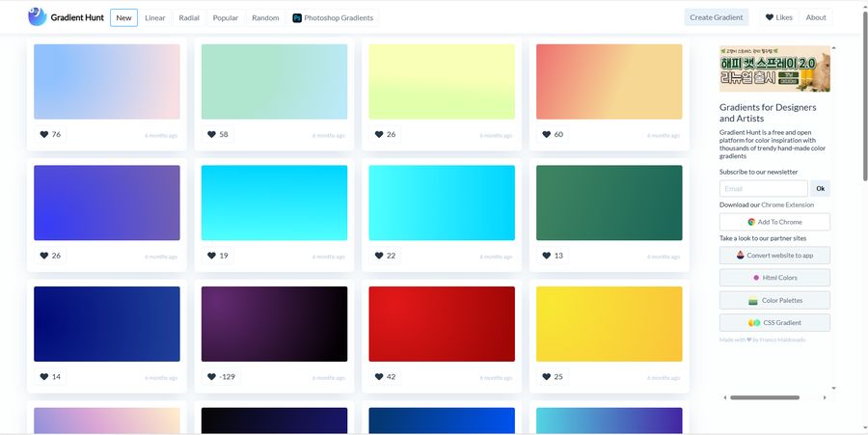Click the Create Gradient button

(717, 17)
